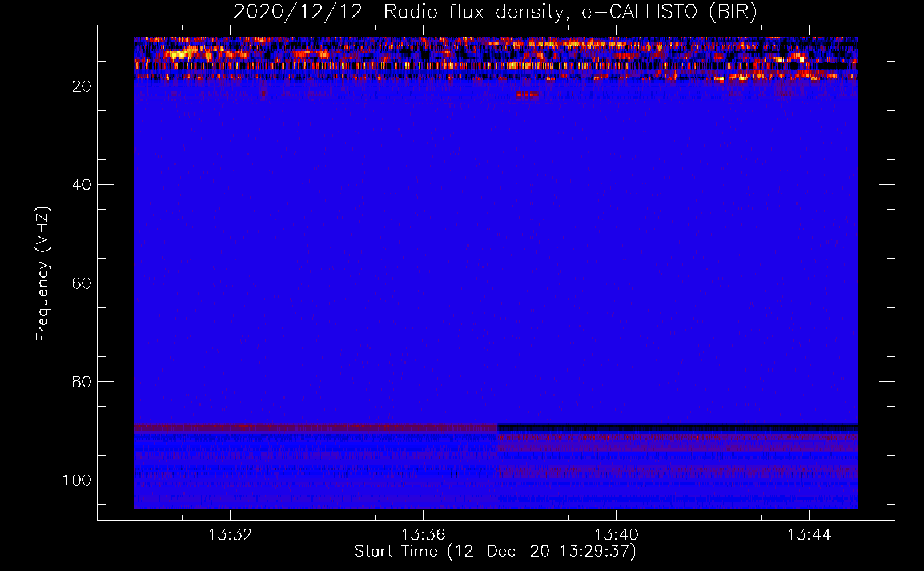Image resolution: width=924 pixels, height=571 pixels.
Task: Click the plot title '2020/12/12 Radio flux density, e-CALLISTO (BIR)'
Action: pos(495,12)
